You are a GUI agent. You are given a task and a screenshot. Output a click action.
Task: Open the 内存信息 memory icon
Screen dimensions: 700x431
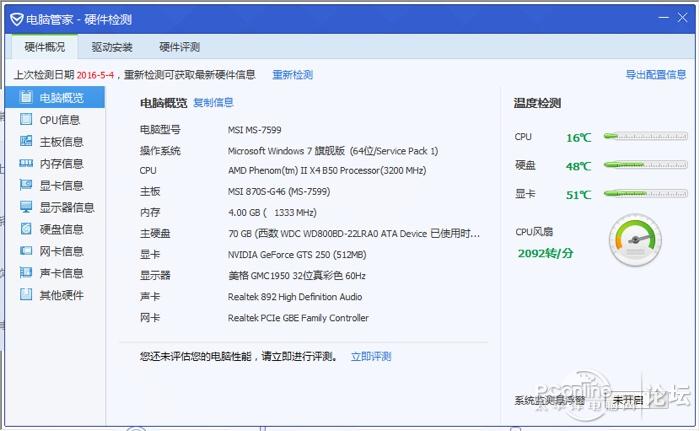pos(26,163)
